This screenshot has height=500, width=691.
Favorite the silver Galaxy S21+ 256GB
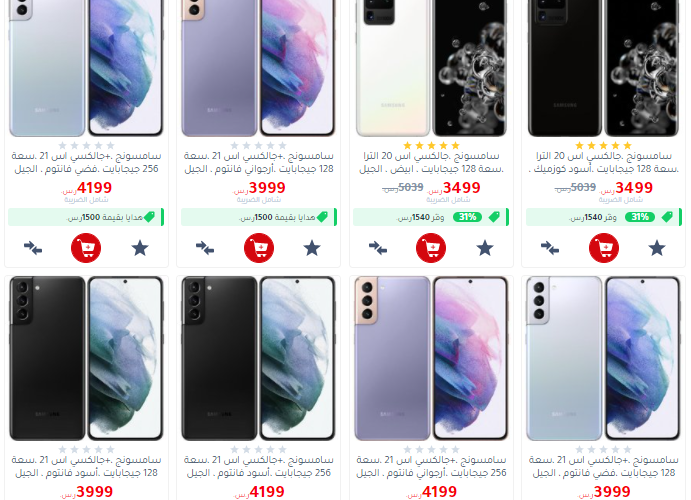140,248
